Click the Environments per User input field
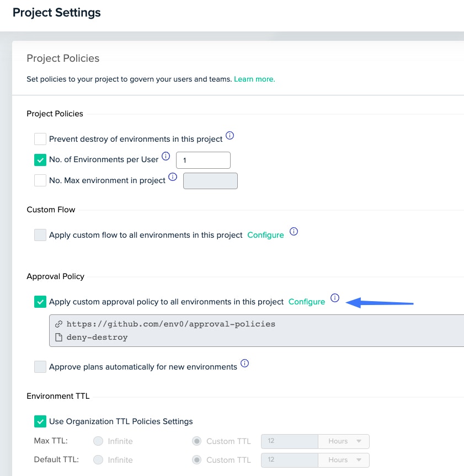The image size is (464, 476). click(x=203, y=160)
